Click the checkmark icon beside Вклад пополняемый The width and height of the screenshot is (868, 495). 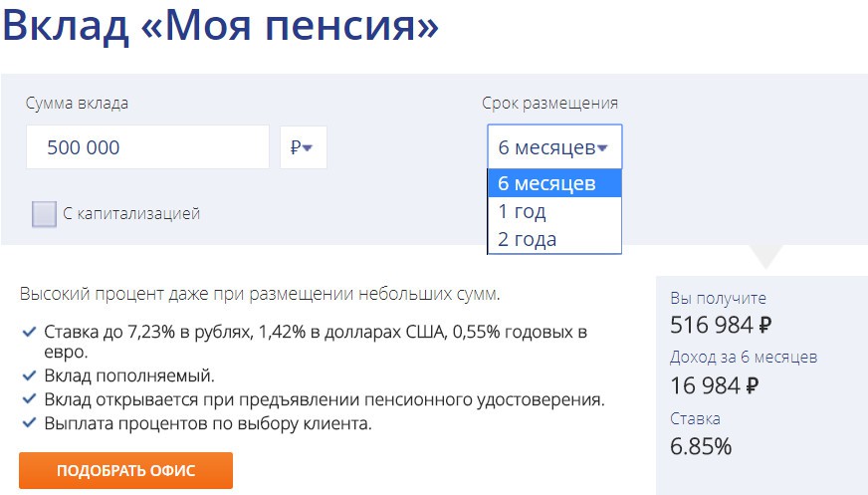tap(28, 376)
